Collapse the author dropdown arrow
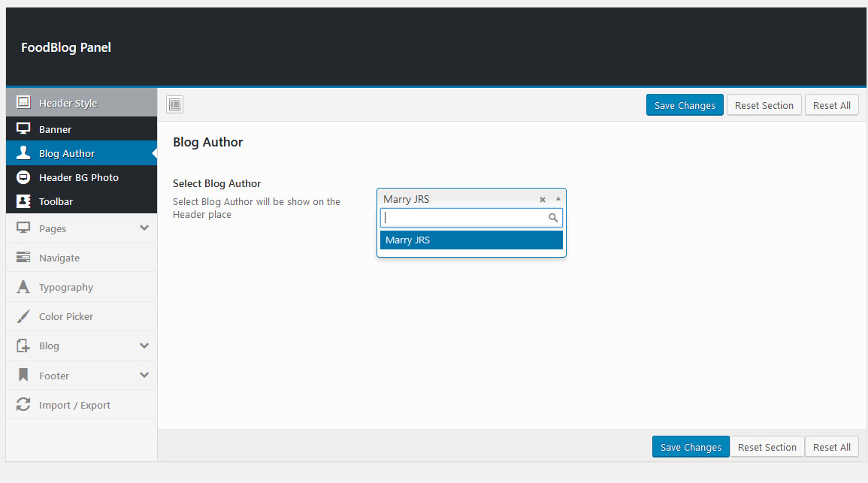Image resolution: width=868 pixels, height=483 pixels. [x=558, y=198]
